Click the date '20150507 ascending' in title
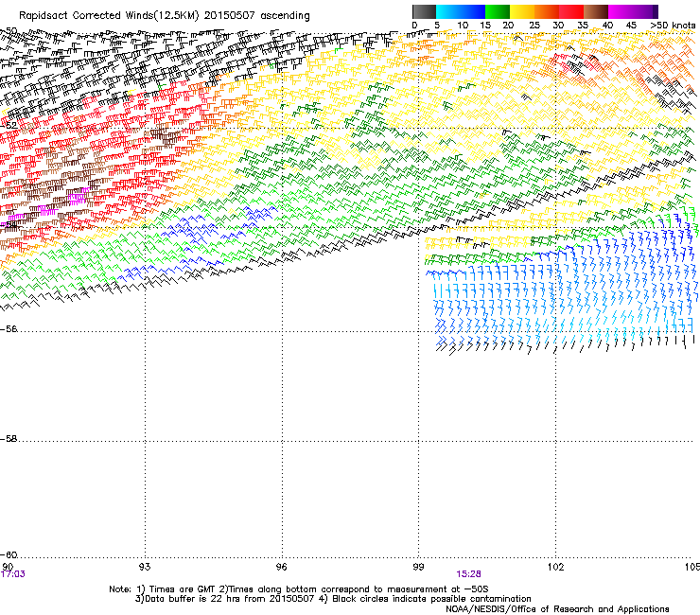Viewport: 700px width, 615px height. pos(256,16)
